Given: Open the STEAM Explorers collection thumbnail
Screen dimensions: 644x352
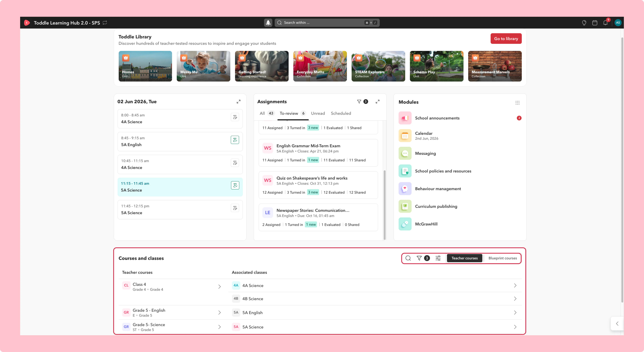Looking at the screenshot, I should tap(378, 66).
